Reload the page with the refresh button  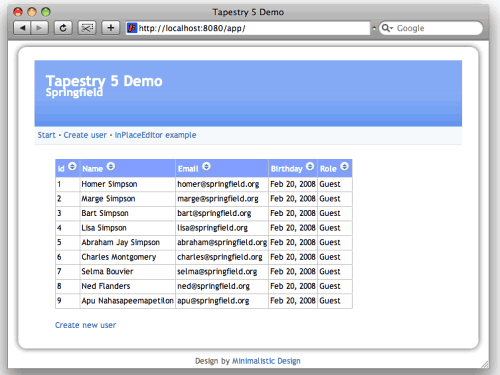[x=63, y=28]
